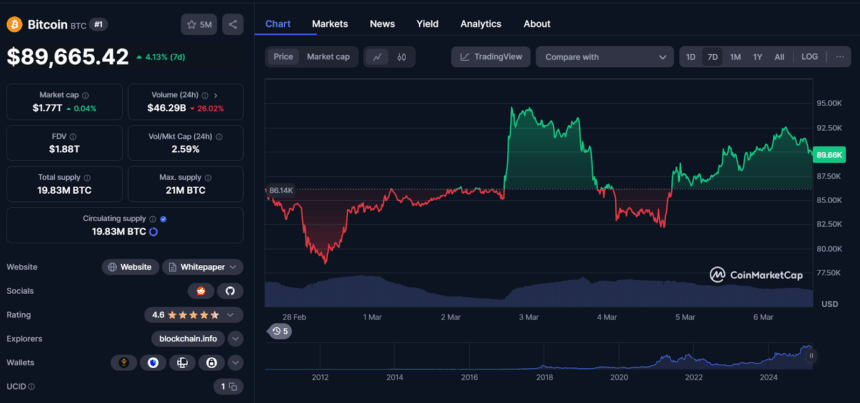Screen dimensions: 860x403
Task: Expand the Wallets list chevron
Action: pyautogui.click(x=235, y=362)
